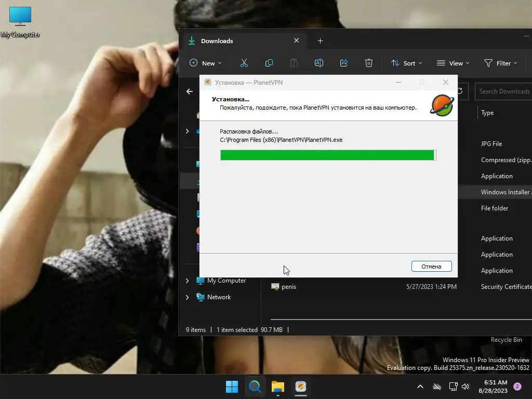Click the PlanetVPN installer taskbar icon
This screenshot has height=399, width=532.
tap(301, 387)
